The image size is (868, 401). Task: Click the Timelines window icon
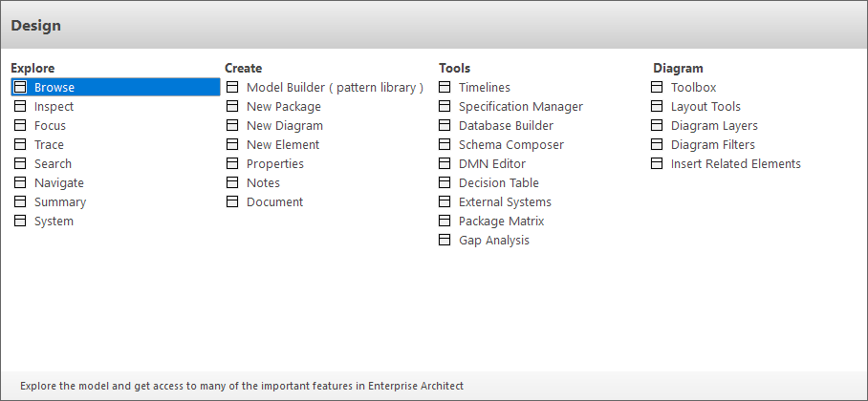445,87
